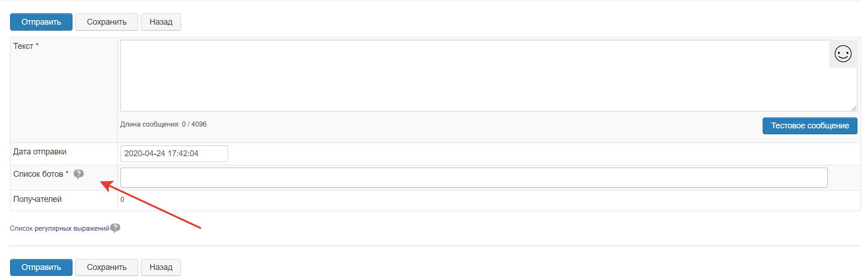Click help icon next to regular expressions link
The image size is (868, 280).
[x=115, y=228]
